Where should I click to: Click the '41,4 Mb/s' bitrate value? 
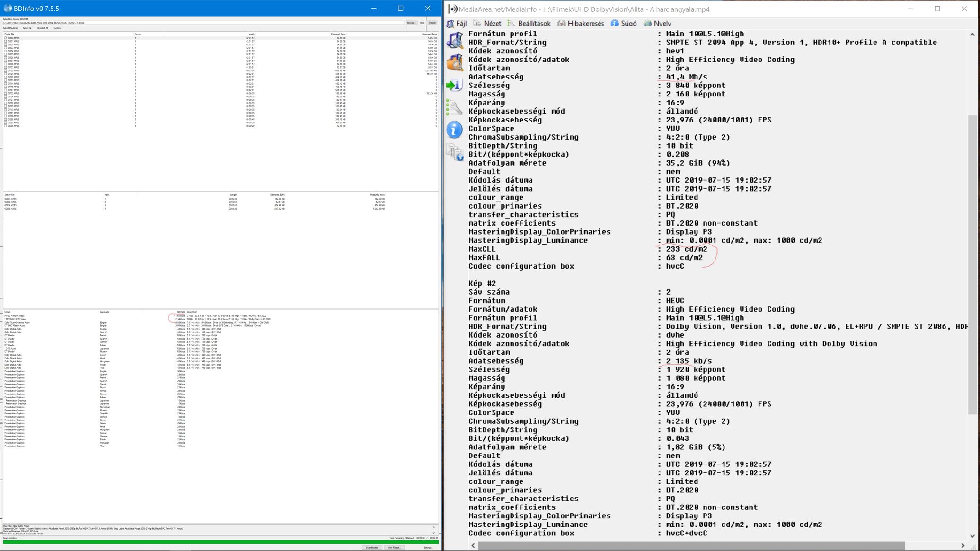(x=687, y=77)
